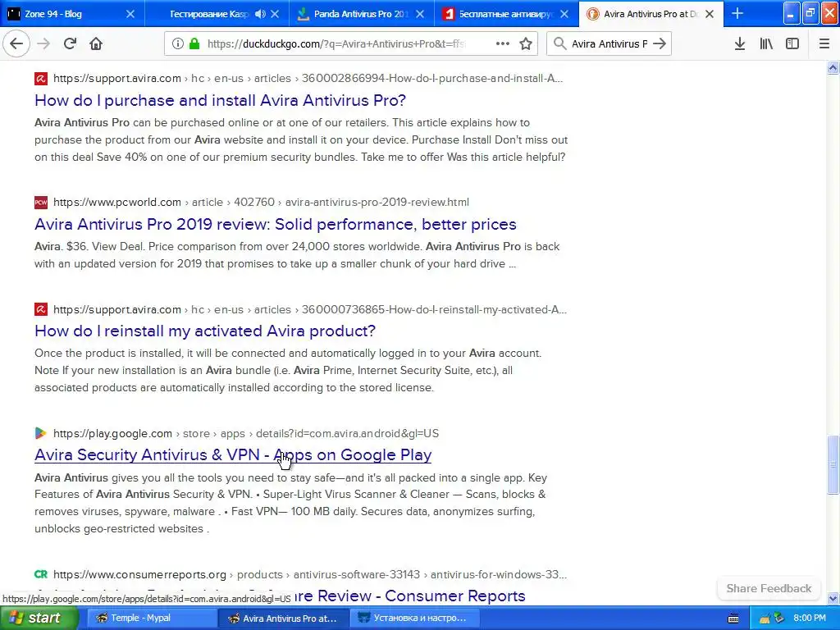The height and width of the screenshot is (630, 840).
Task: Switch to Avira Antivirus Pro taskbar window
Action: point(283,618)
